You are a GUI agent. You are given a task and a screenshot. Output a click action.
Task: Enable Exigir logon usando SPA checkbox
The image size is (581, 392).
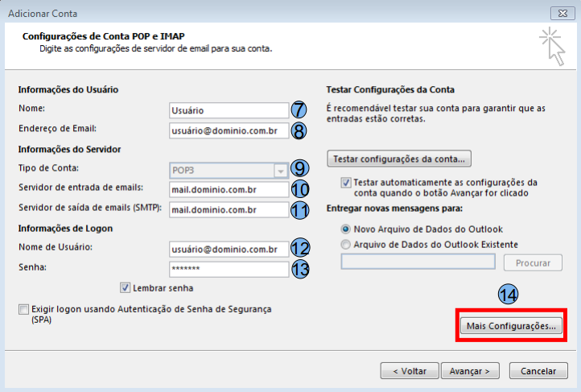(x=23, y=309)
